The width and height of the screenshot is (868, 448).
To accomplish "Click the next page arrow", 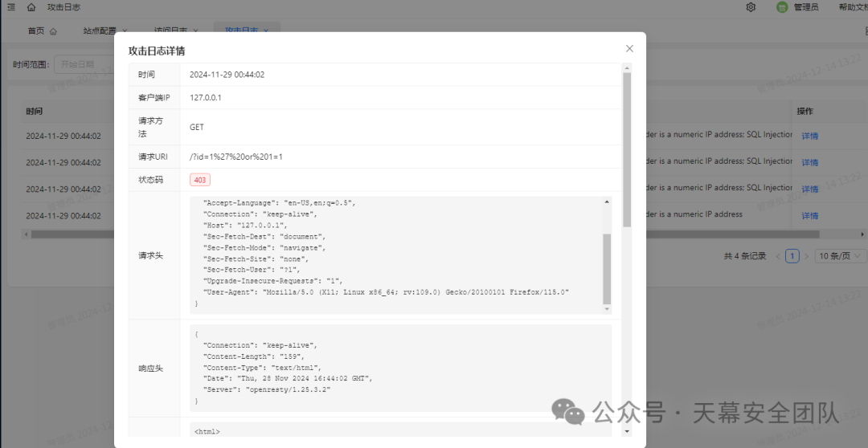I will click(806, 256).
